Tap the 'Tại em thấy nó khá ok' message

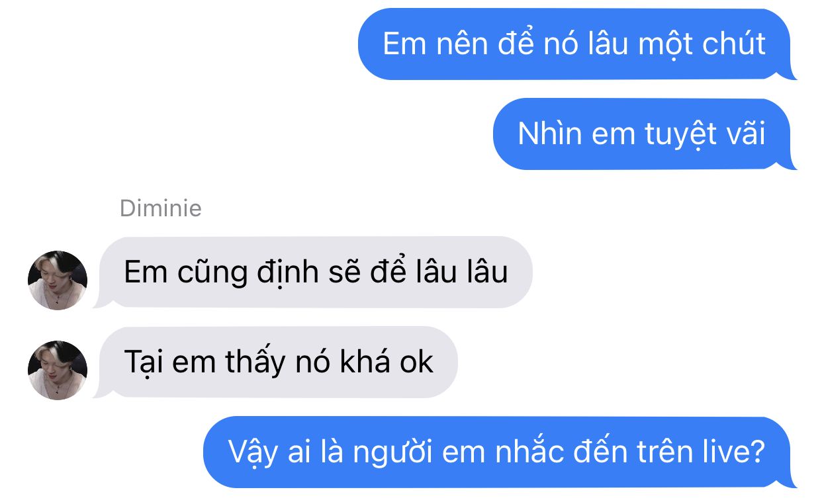(x=275, y=362)
